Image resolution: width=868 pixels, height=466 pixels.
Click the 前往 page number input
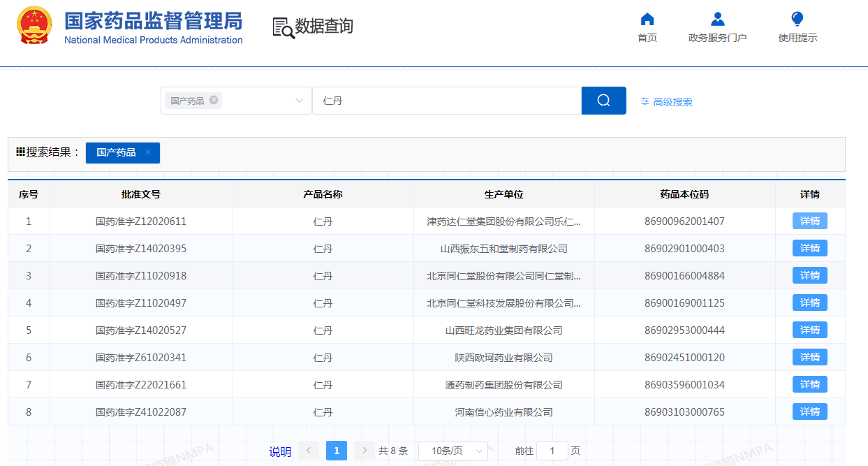pos(552,451)
